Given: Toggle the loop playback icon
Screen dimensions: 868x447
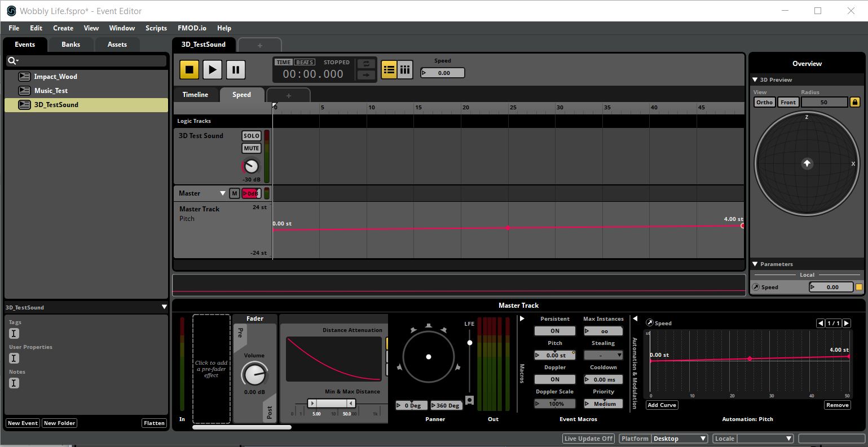Looking at the screenshot, I should 366,64.
